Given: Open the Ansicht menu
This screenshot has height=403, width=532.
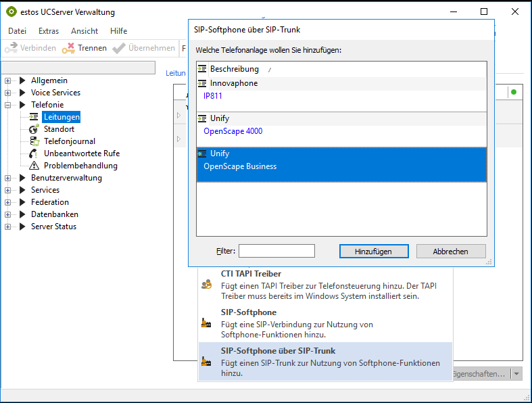Looking at the screenshot, I should point(84,31).
